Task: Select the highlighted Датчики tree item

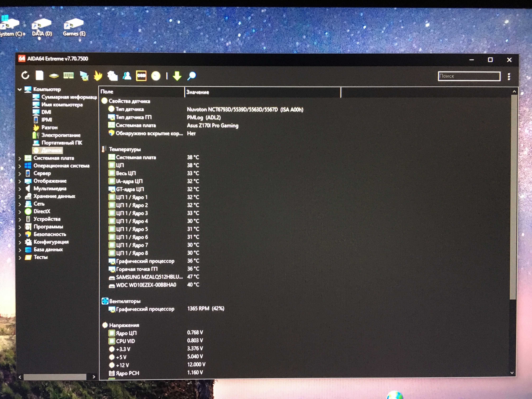Action: click(47, 151)
